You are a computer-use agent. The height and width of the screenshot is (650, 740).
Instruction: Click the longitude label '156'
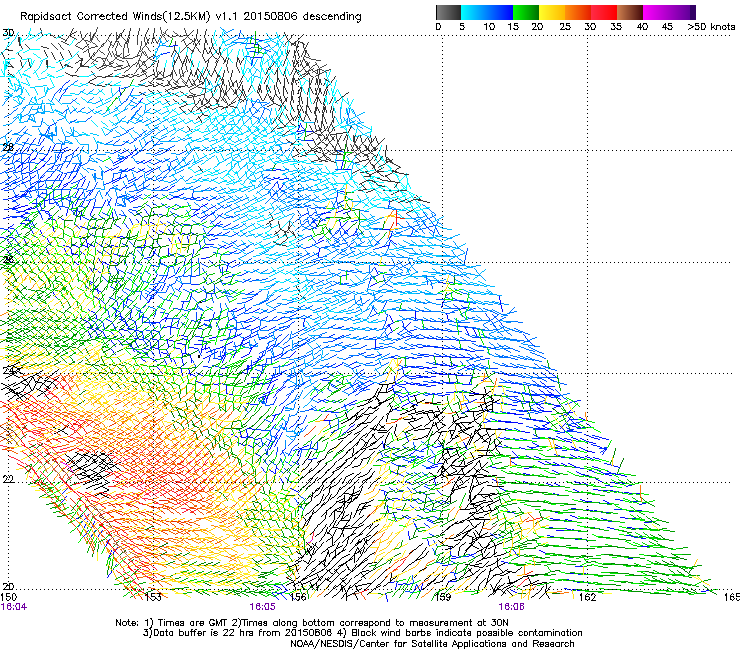tap(298, 597)
